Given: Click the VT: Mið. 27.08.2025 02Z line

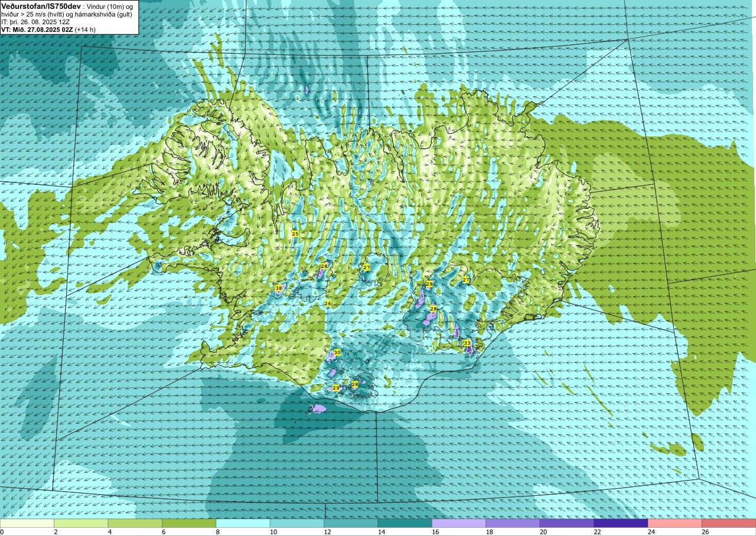Looking at the screenshot, I should click(49, 30).
